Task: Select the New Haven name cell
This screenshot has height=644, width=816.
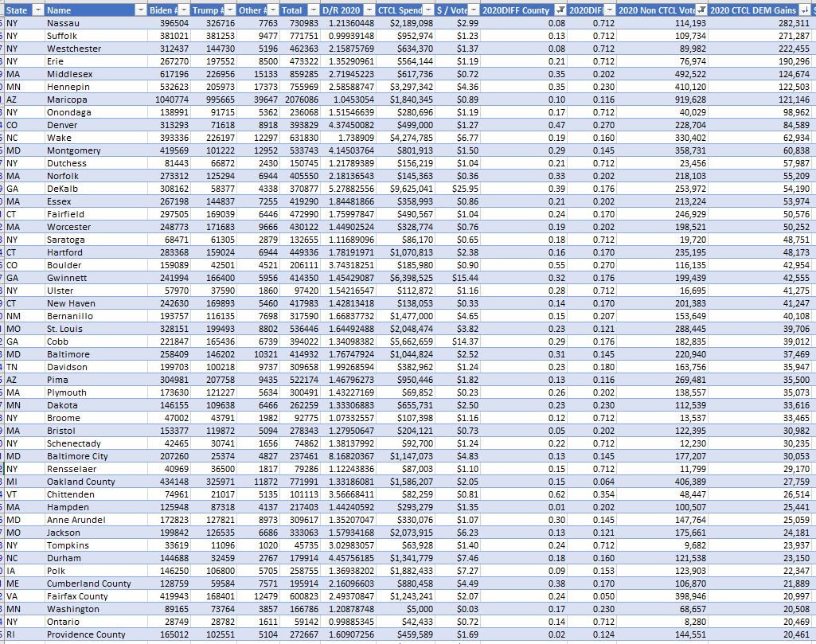Action: (x=96, y=304)
